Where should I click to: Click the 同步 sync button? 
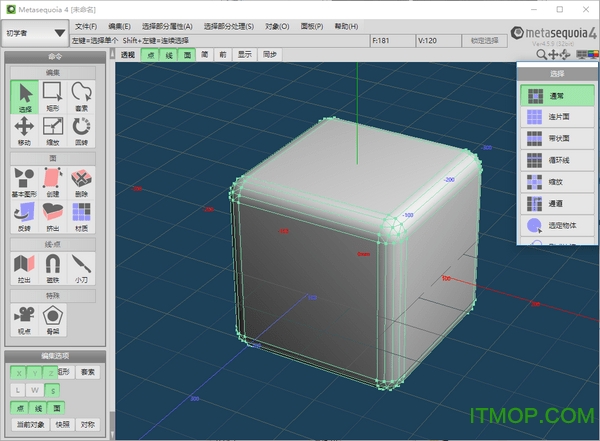point(270,55)
